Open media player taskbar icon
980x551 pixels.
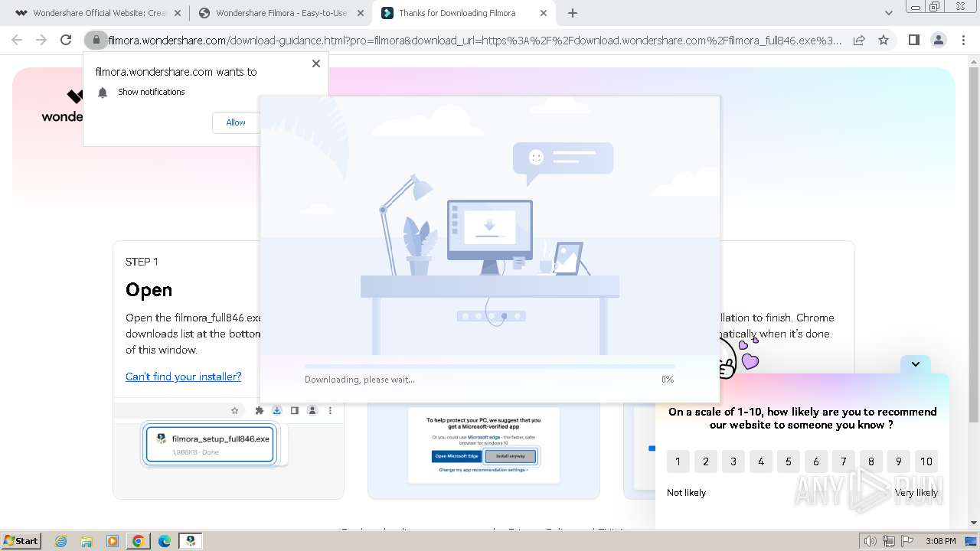click(113, 541)
